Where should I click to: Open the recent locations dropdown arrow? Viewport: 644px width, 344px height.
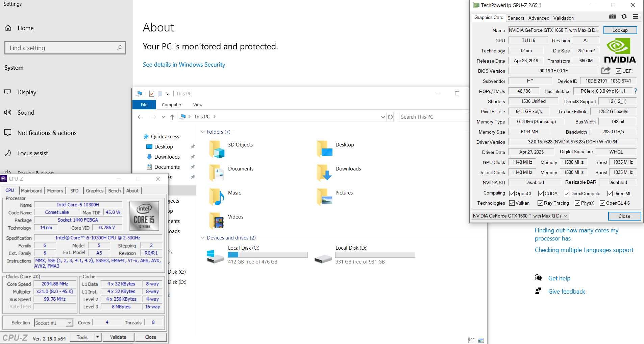click(164, 117)
